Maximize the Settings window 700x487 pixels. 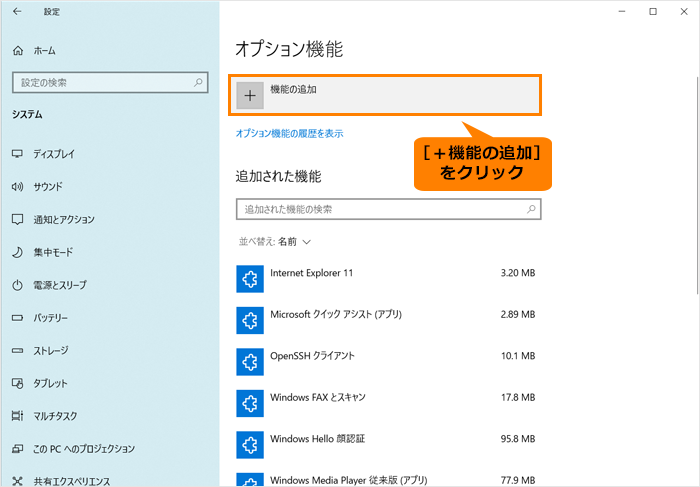(653, 12)
